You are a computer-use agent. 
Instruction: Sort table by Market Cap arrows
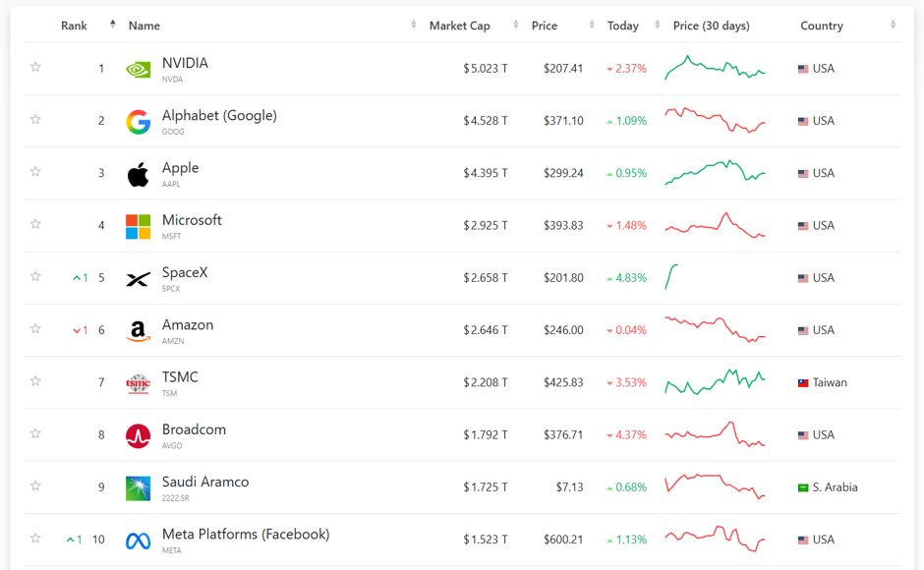tap(516, 25)
